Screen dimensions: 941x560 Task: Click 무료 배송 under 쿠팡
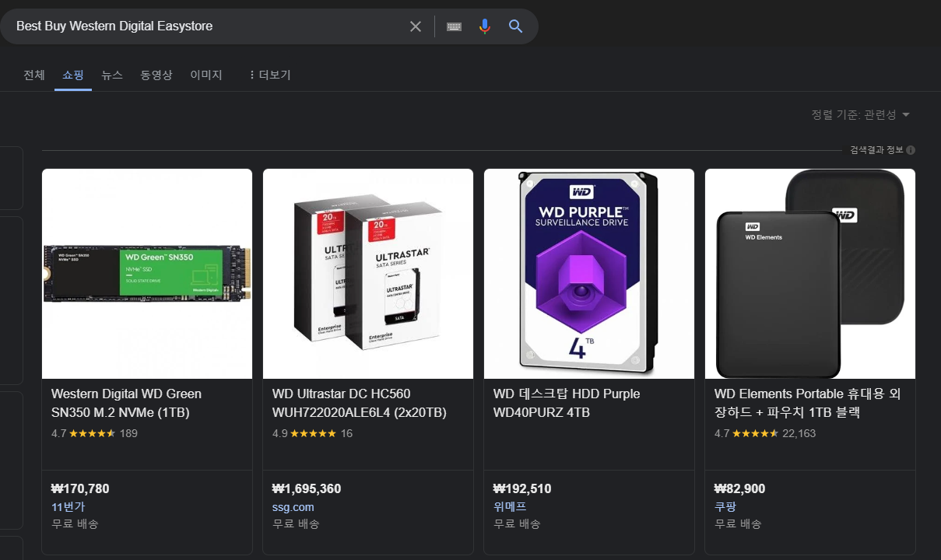(738, 523)
